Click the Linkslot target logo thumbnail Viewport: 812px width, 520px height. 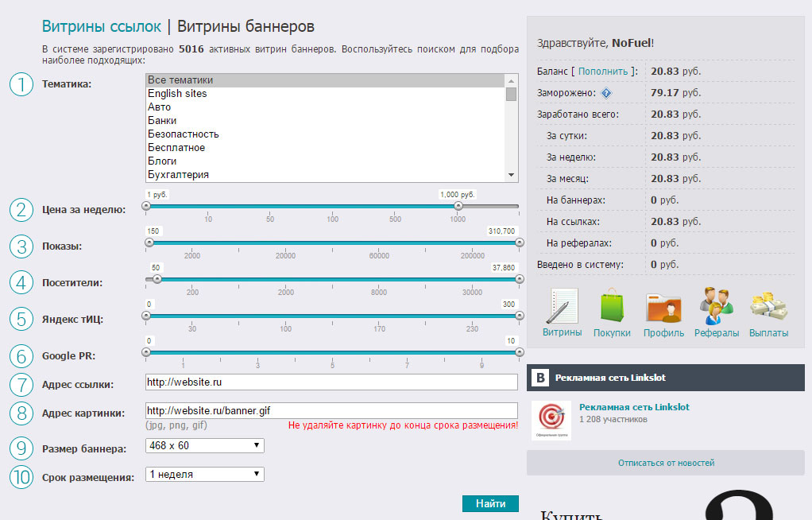(x=550, y=416)
